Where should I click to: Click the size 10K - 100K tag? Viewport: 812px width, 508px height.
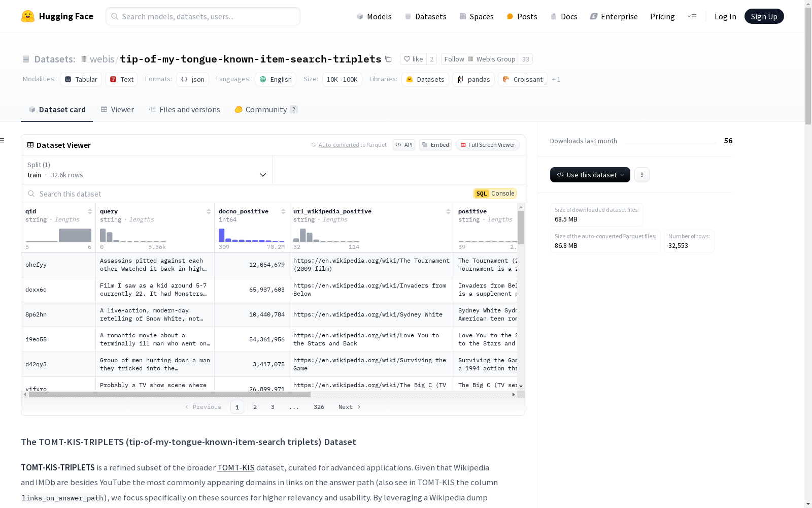pyautogui.click(x=342, y=79)
